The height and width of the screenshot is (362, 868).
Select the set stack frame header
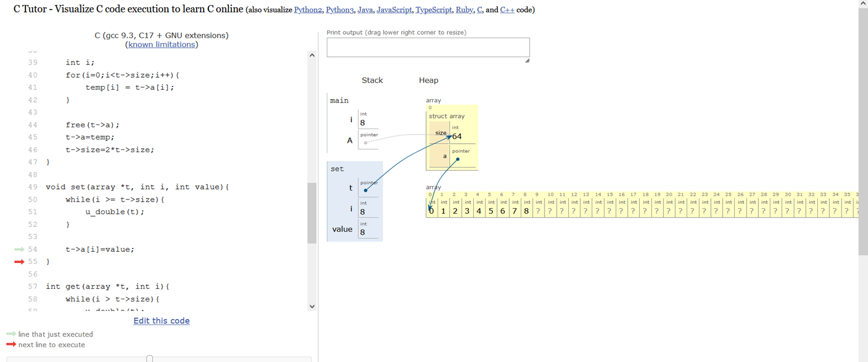coord(337,169)
